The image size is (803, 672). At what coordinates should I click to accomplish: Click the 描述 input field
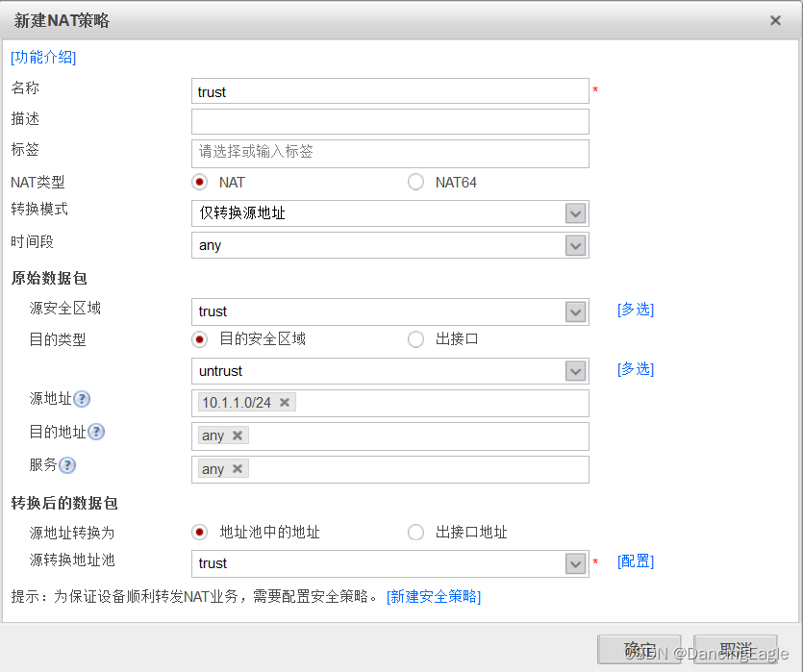click(390, 122)
